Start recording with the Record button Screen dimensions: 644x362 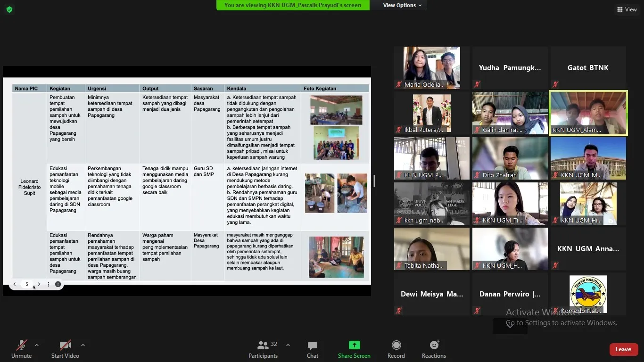click(x=396, y=349)
